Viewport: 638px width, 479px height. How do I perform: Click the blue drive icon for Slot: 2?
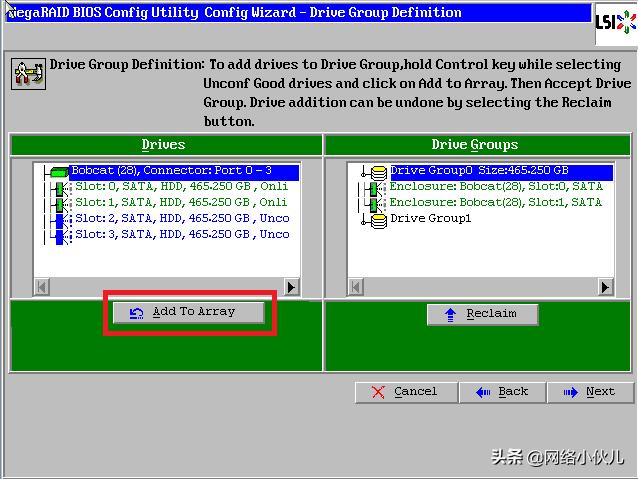click(62, 221)
